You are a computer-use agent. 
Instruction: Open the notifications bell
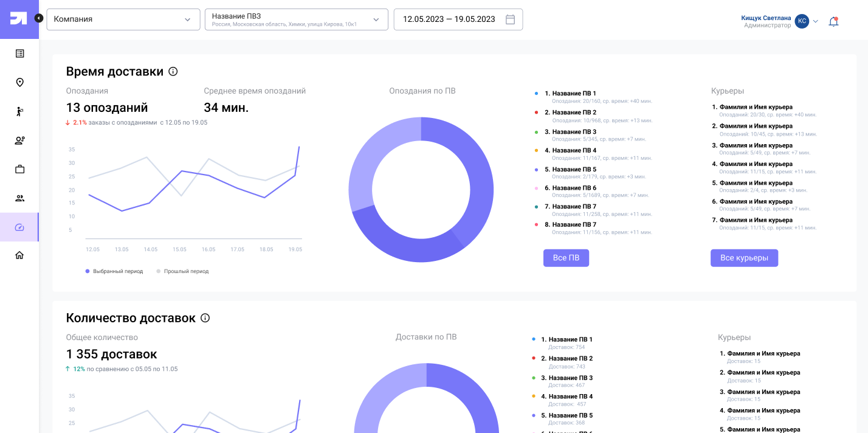click(x=833, y=21)
